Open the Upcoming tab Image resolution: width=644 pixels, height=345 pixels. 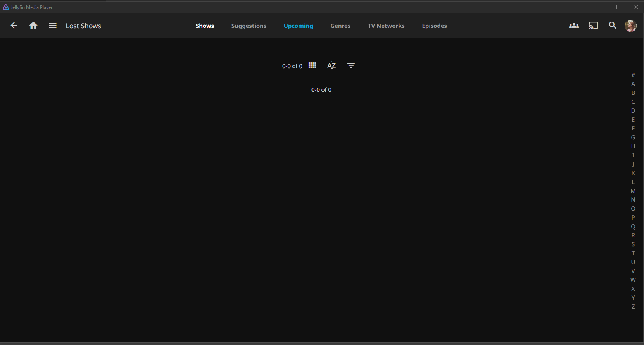(298, 26)
